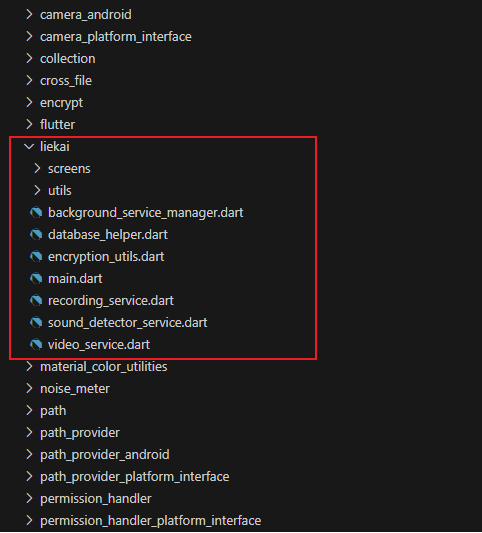Click the Dart icon beside video_service.dart
The width and height of the screenshot is (482, 533).
pyautogui.click(x=36, y=345)
